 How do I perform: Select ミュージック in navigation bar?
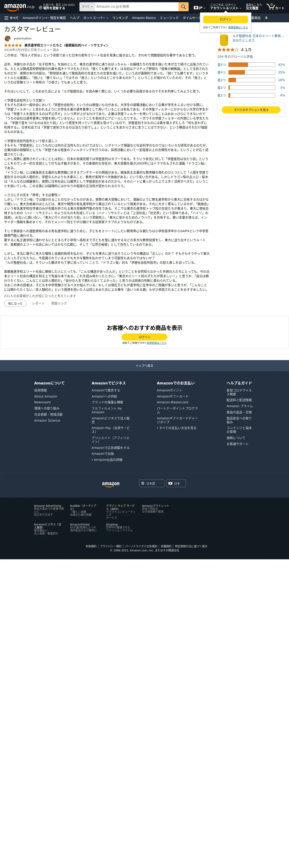click(169, 18)
